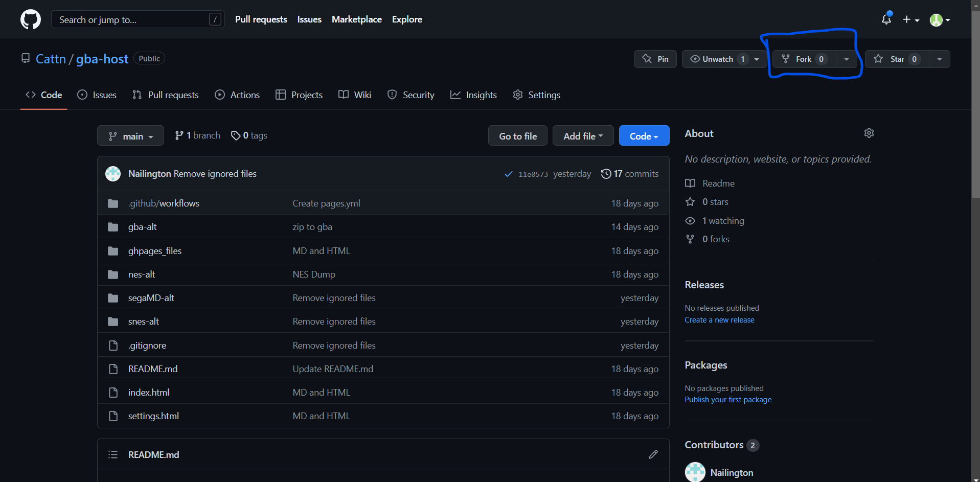Click the GitHub Octocat logo
This screenshot has width=980, height=482.
coord(31,19)
